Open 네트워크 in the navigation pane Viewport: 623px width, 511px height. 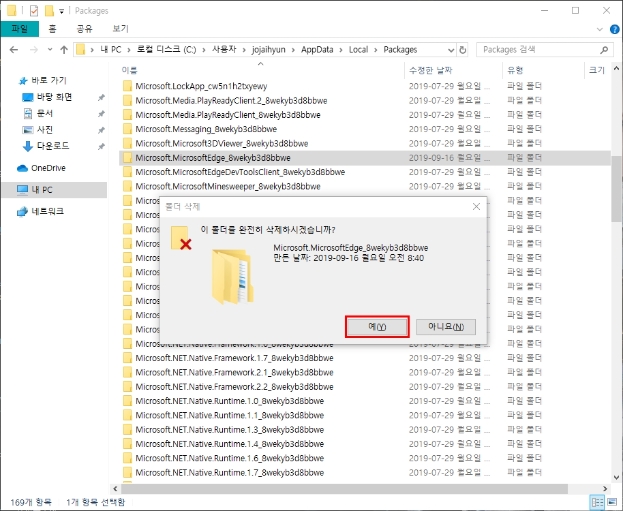point(47,211)
